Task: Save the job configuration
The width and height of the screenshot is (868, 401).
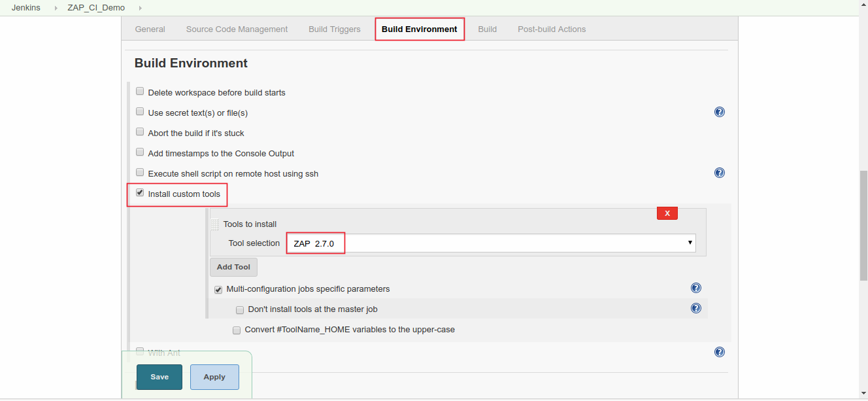Action: point(159,377)
